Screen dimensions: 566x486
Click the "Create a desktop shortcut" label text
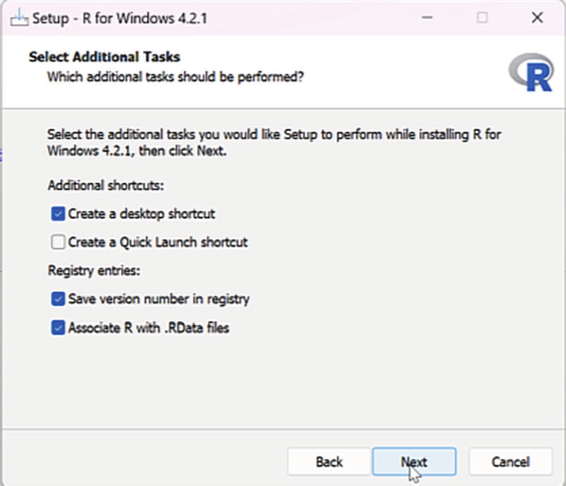click(142, 214)
